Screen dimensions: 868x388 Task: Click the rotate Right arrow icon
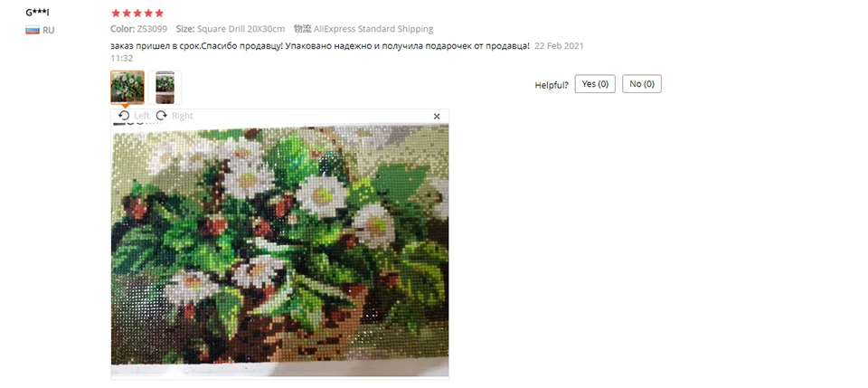(161, 115)
